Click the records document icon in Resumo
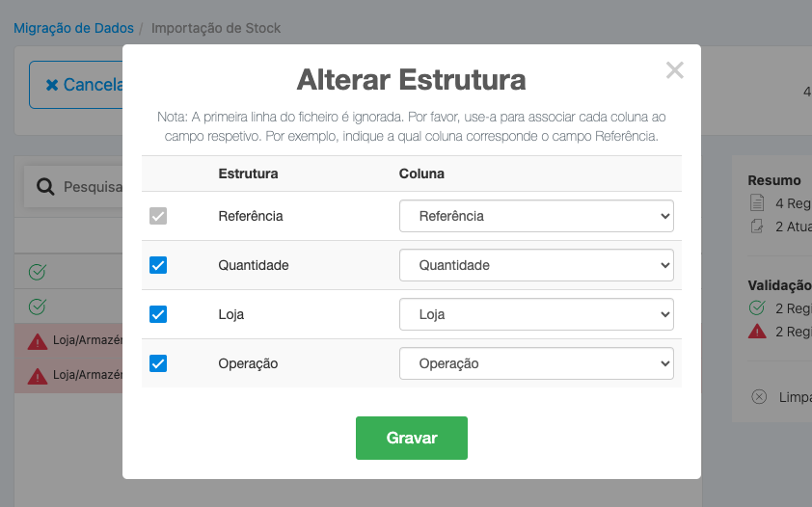 pos(757,202)
